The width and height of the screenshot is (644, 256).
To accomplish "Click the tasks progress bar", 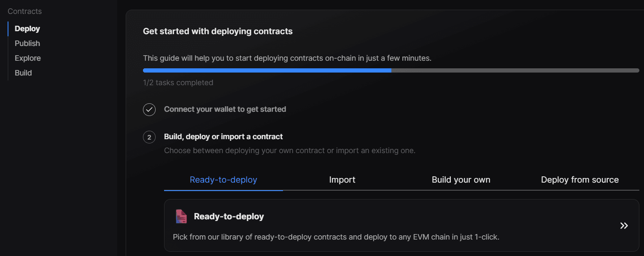I will 391,70.
